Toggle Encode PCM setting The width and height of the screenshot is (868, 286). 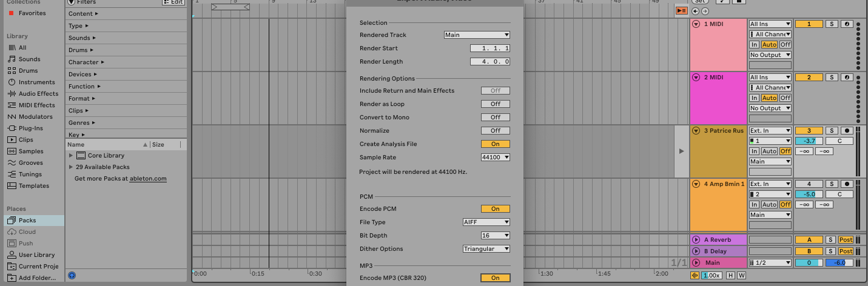click(x=496, y=208)
